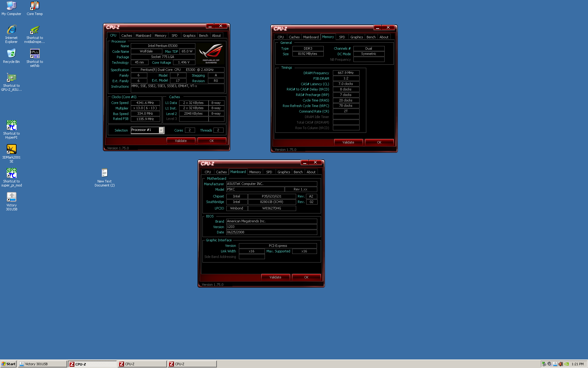Click BIOS date 06/25/2008 field
The width and height of the screenshot is (588, 368).
point(272,232)
